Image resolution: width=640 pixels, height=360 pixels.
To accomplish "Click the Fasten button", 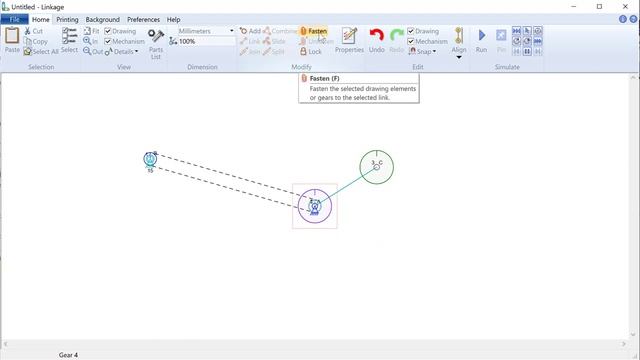I will click(x=313, y=31).
